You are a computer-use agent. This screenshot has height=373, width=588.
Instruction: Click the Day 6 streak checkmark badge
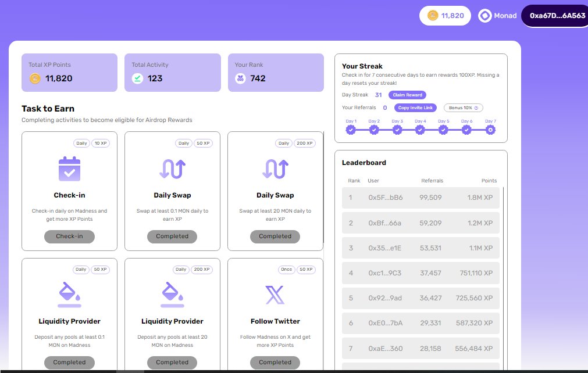click(x=466, y=130)
